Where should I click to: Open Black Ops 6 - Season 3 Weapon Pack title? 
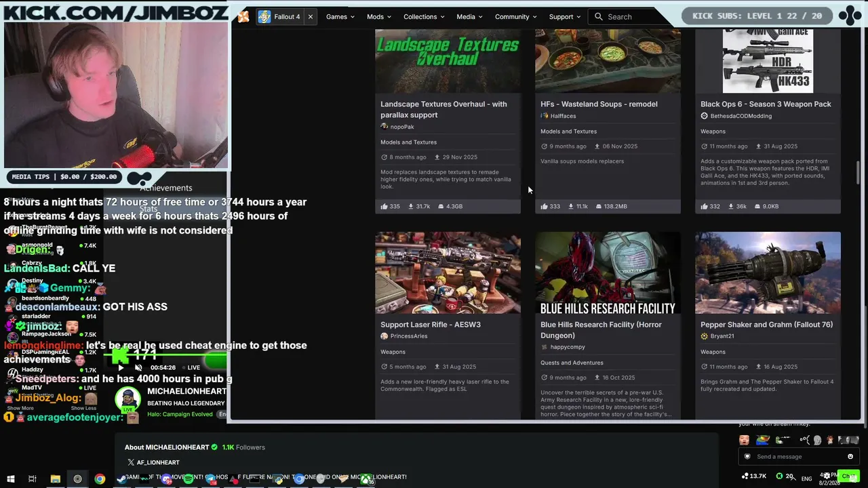[x=766, y=104]
